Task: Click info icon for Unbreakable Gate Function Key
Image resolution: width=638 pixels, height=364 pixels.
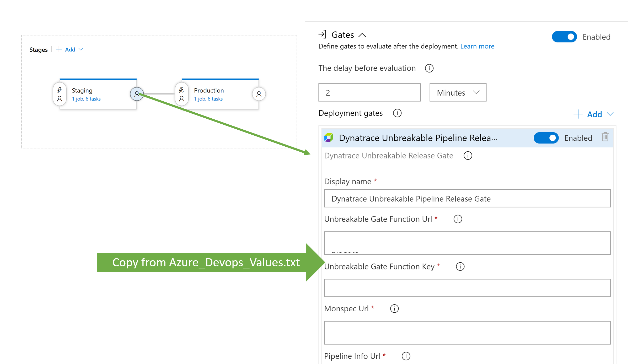Action: tap(460, 267)
